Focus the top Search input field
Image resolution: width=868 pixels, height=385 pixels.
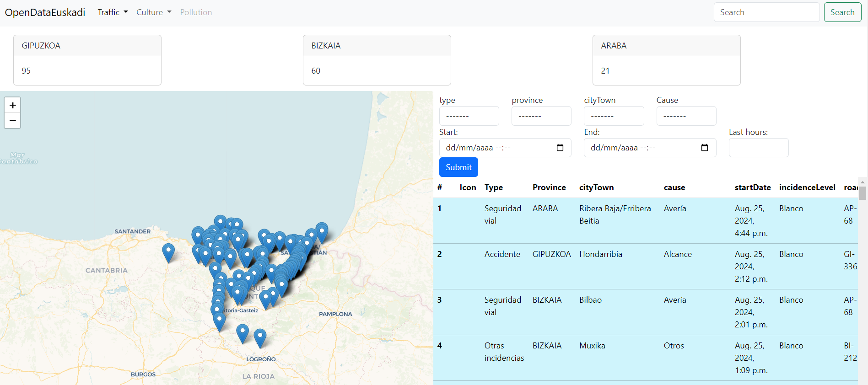[x=766, y=12]
